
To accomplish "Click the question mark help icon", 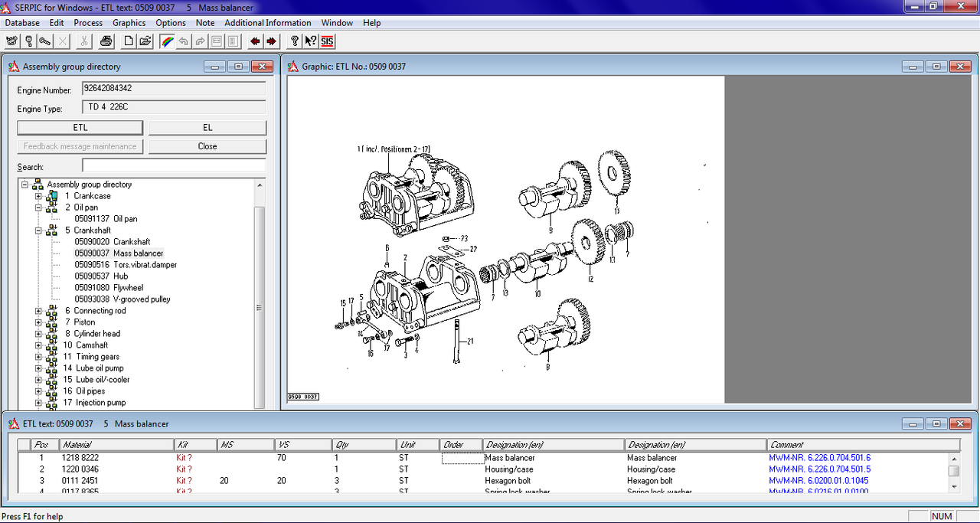I will (x=294, y=41).
